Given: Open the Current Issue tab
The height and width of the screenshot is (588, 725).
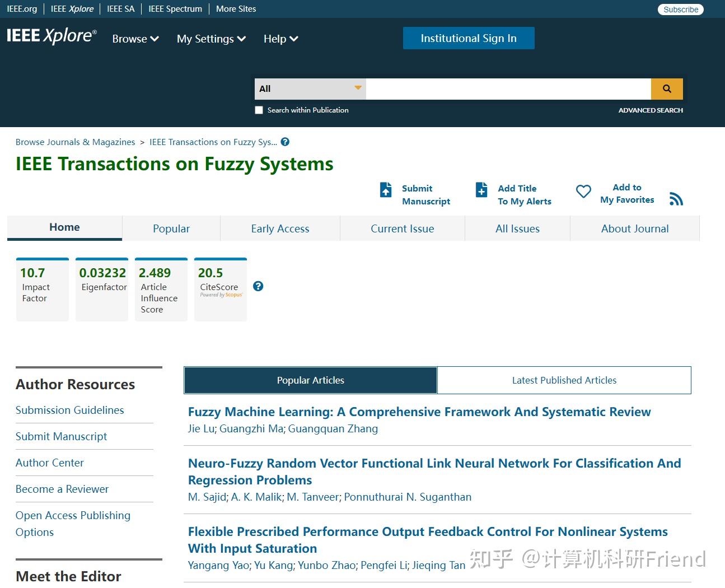Looking at the screenshot, I should coord(402,228).
